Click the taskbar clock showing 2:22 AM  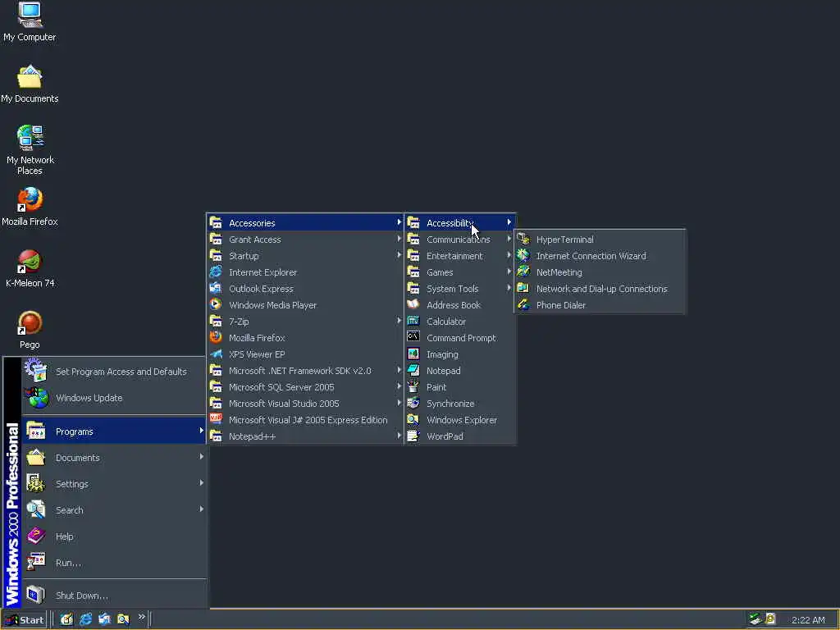coord(808,620)
